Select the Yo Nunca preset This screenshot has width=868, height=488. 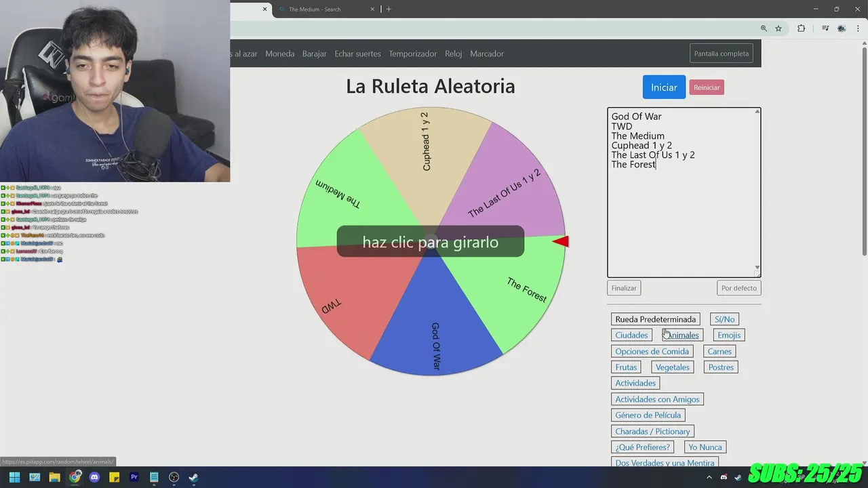click(705, 447)
